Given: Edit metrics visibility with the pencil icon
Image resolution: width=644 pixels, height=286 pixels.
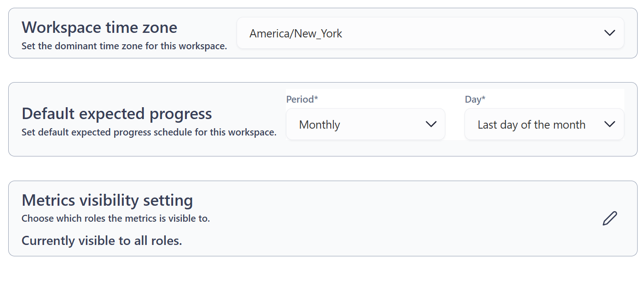Looking at the screenshot, I should point(610,218).
